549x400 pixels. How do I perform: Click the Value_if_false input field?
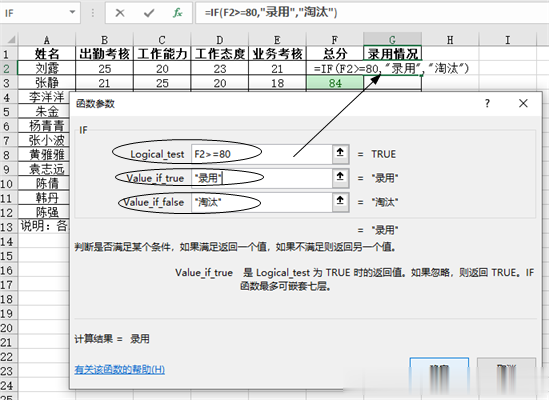(262, 202)
